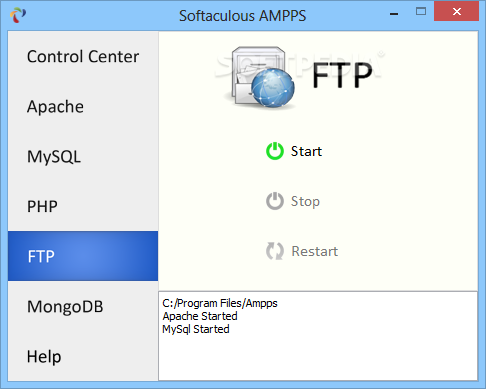Image resolution: width=486 pixels, height=389 pixels.
Task: Start the FTP server via Start label
Action: (x=306, y=151)
